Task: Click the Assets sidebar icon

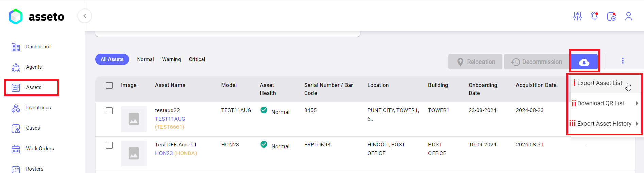Action: [x=16, y=88]
